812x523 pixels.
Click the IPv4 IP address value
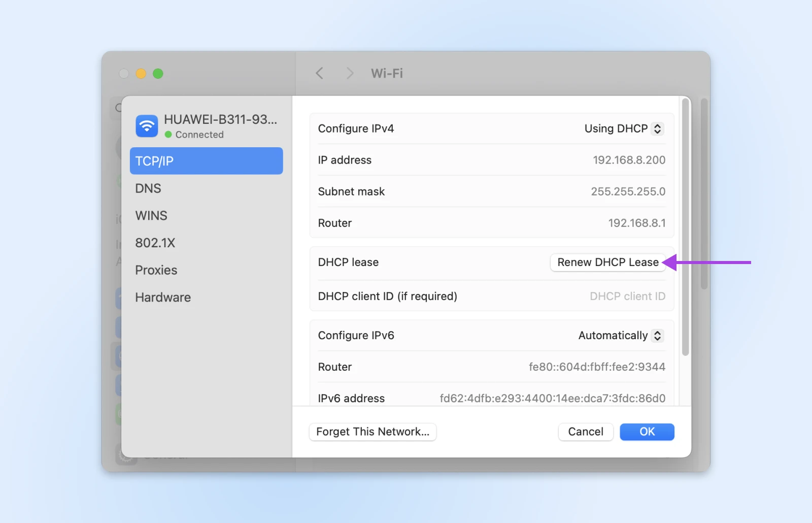click(629, 160)
